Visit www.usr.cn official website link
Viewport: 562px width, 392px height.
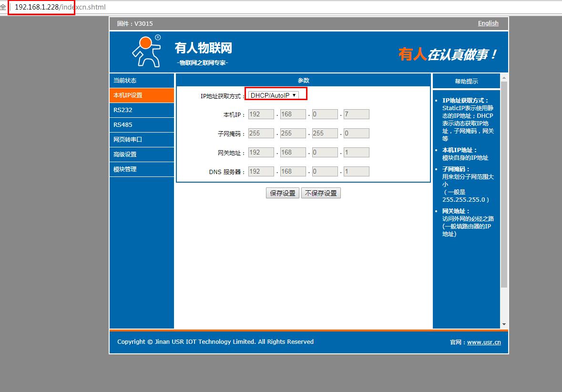[484, 342]
